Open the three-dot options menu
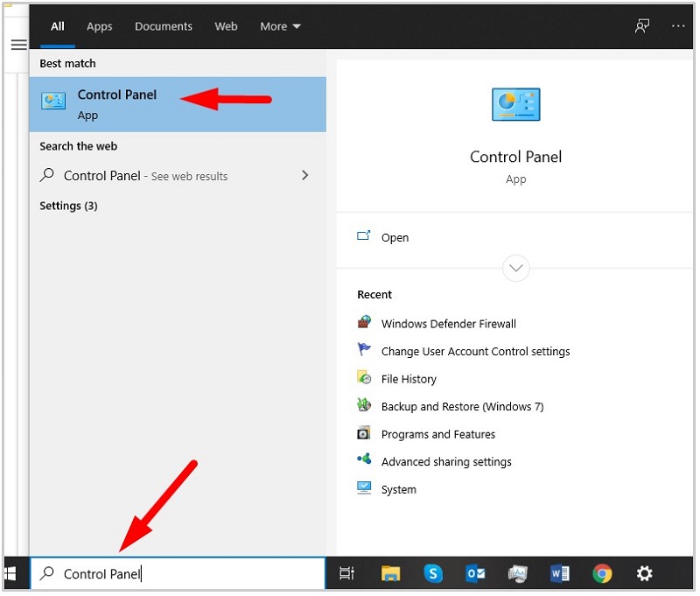 coord(678,26)
